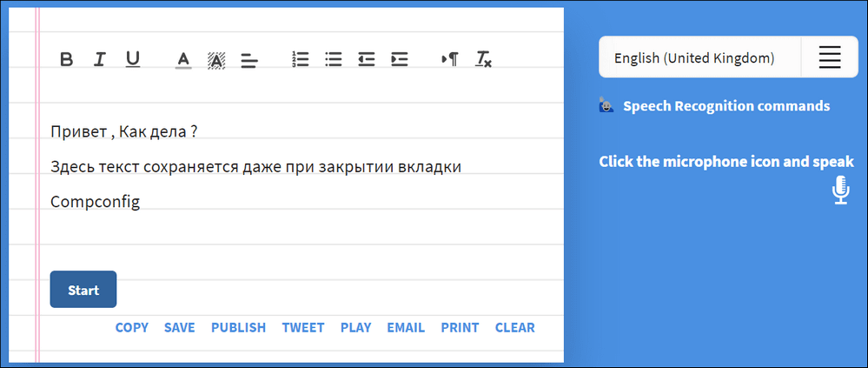Click the SAVE link
The height and width of the screenshot is (368, 868).
pos(179,327)
